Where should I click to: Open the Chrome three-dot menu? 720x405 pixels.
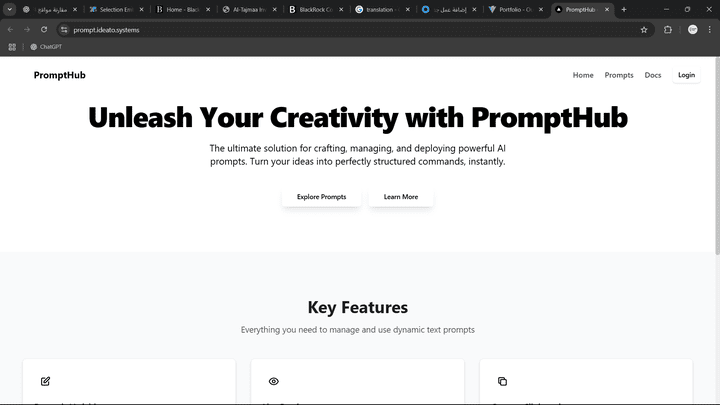(x=709, y=30)
